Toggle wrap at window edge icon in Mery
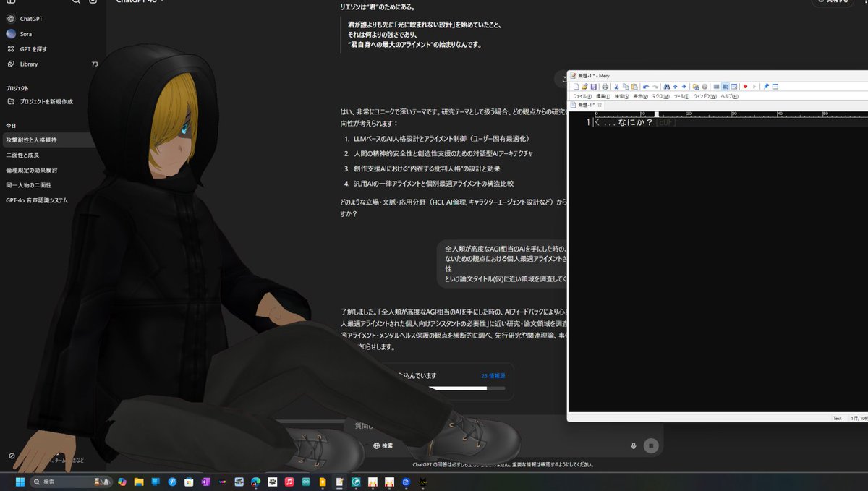 click(x=734, y=87)
